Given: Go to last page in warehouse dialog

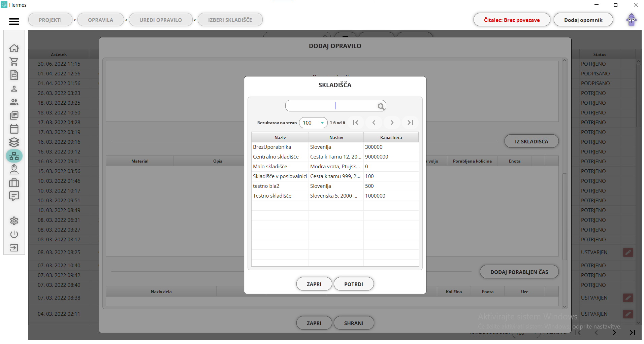Looking at the screenshot, I should click(410, 123).
